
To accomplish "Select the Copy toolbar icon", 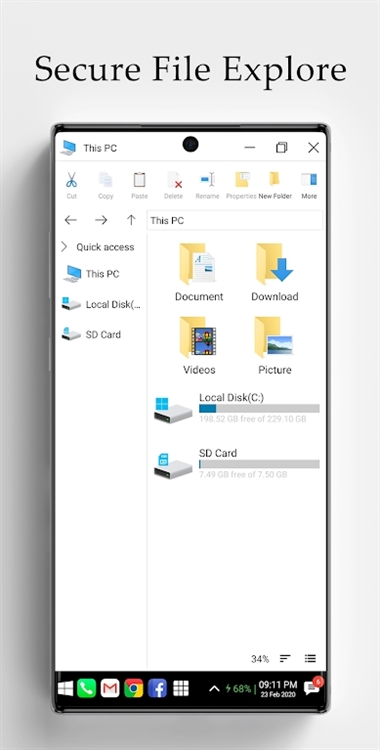I will 105,180.
